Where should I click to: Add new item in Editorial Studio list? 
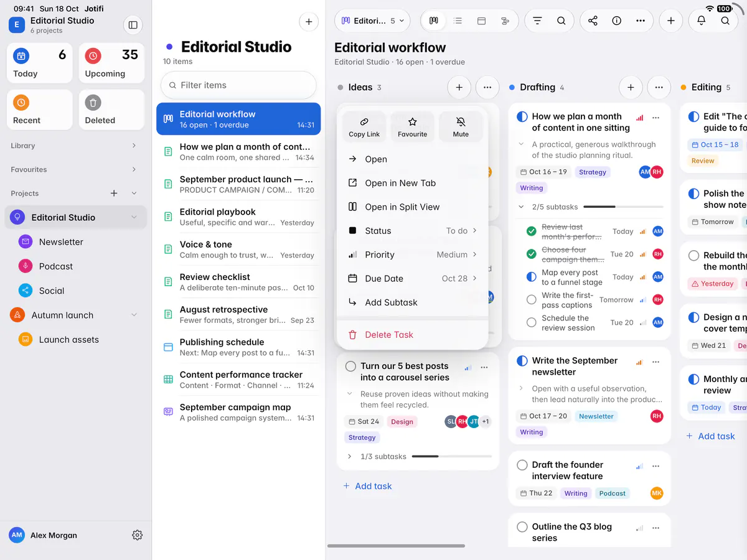(309, 22)
